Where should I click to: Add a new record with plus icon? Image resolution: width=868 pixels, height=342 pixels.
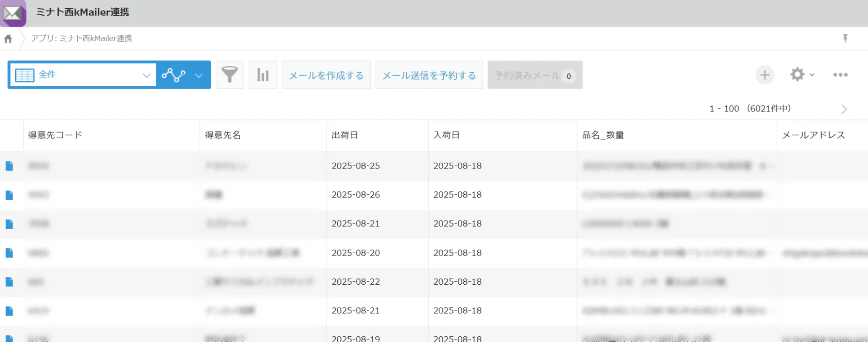[x=764, y=75]
